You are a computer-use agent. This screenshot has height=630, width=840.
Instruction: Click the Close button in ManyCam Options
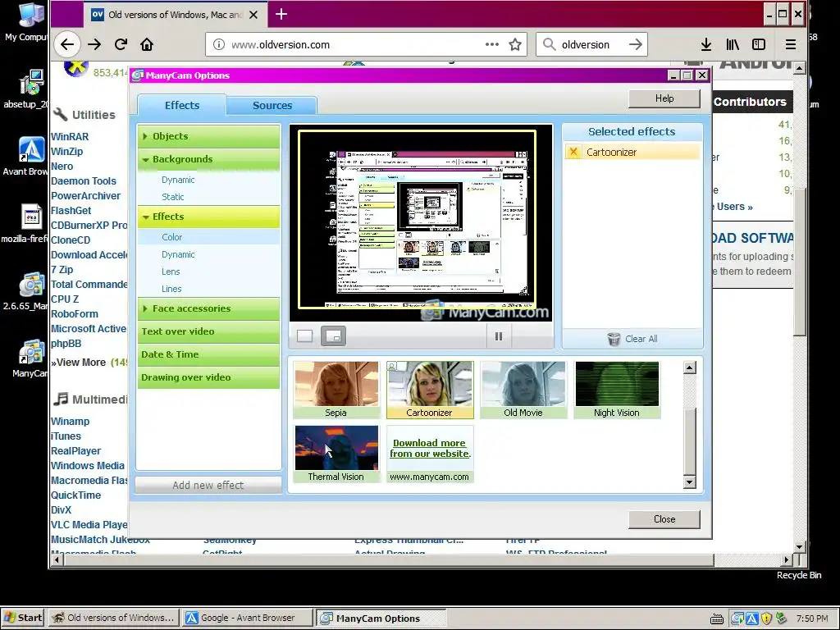pos(664,519)
